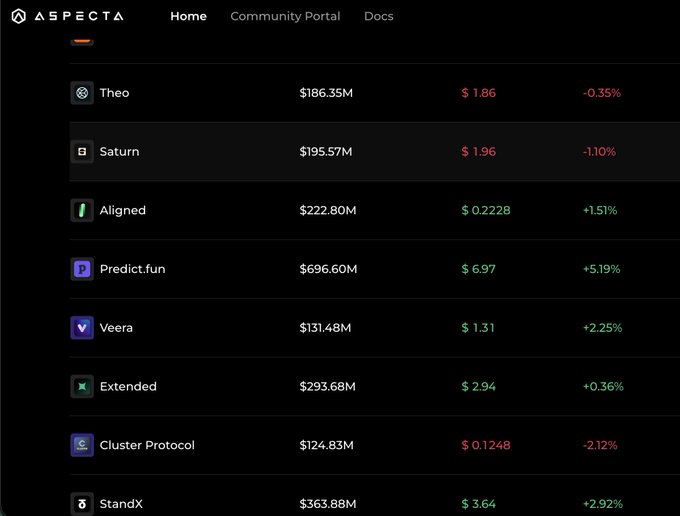Image resolution: width=680 pixels, height=516 pixels.
Task: Click Predict.fun price $ 6.97
Action: point(478,269)
